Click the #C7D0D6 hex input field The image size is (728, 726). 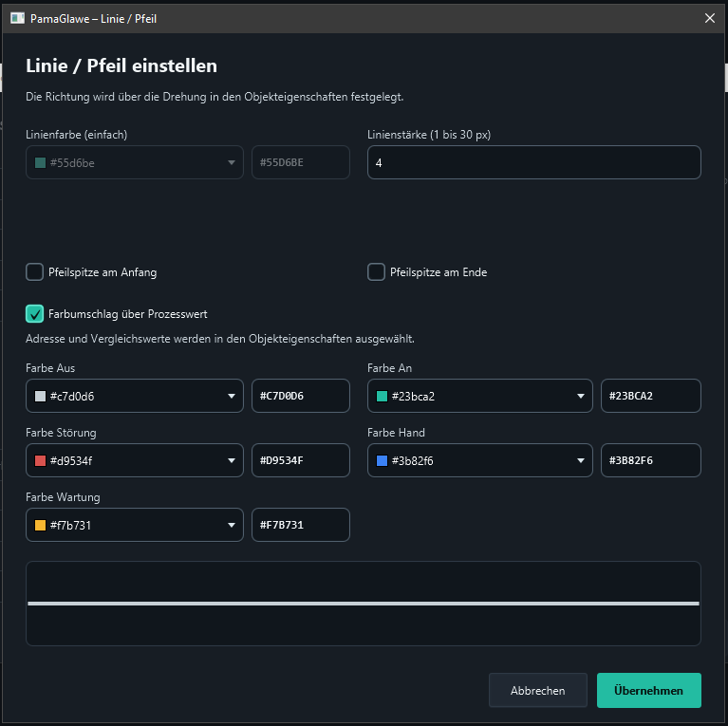(x=300, y=396)
